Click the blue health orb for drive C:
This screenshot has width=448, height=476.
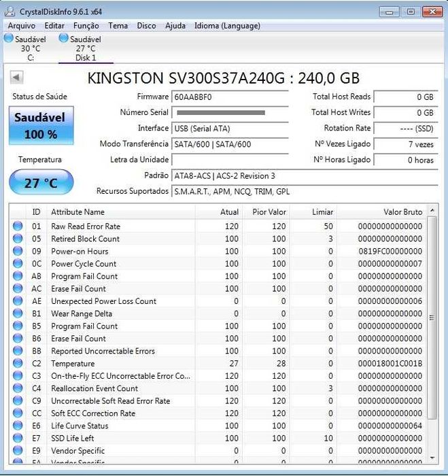click(x=9, y=38)
